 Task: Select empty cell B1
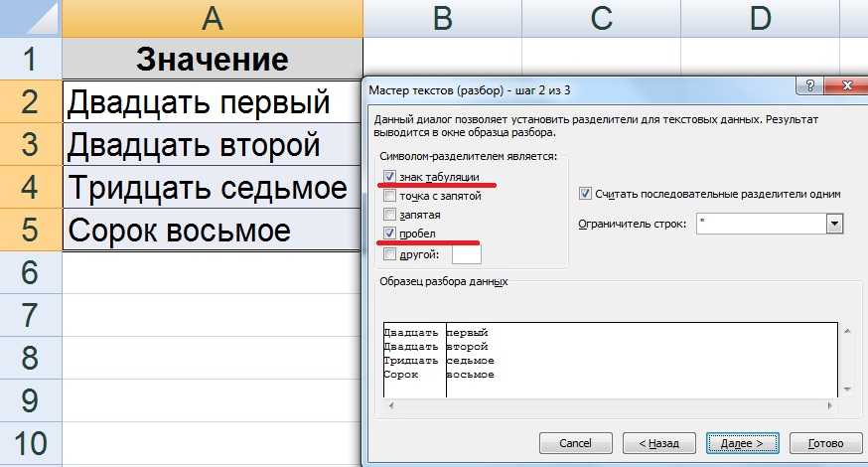442,57
